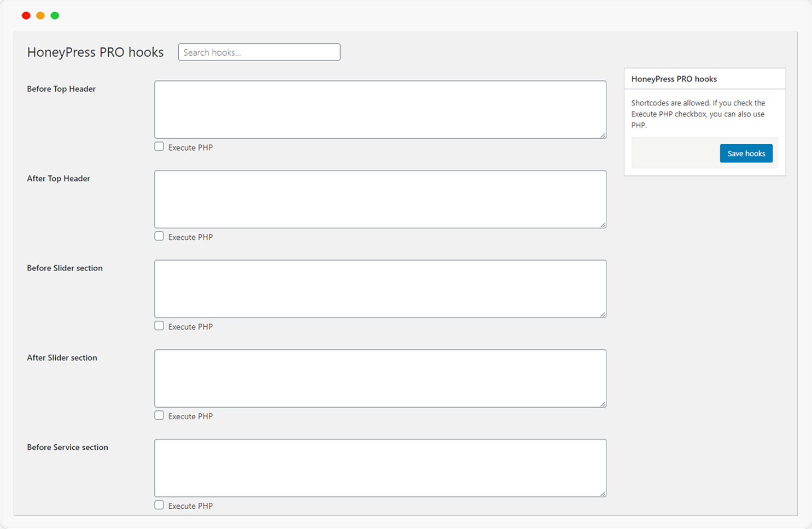Viewport: 812px width, 529px height.
Task: Click the Search hooks input field
Action: 259,52
